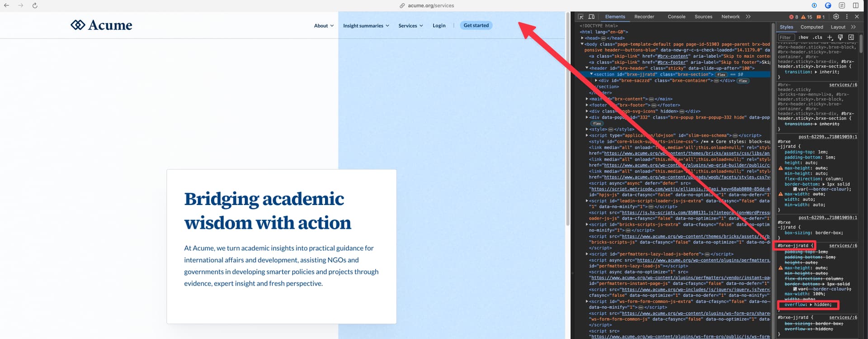Toggle the browser split-view sidebar icon
868x339 pixels.
[x=856, y=5]
